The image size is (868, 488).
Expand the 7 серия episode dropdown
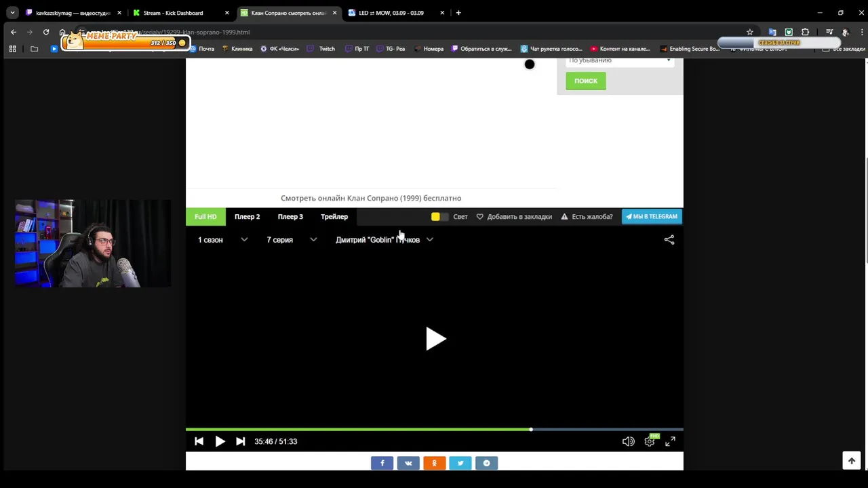tap(292, 240)
